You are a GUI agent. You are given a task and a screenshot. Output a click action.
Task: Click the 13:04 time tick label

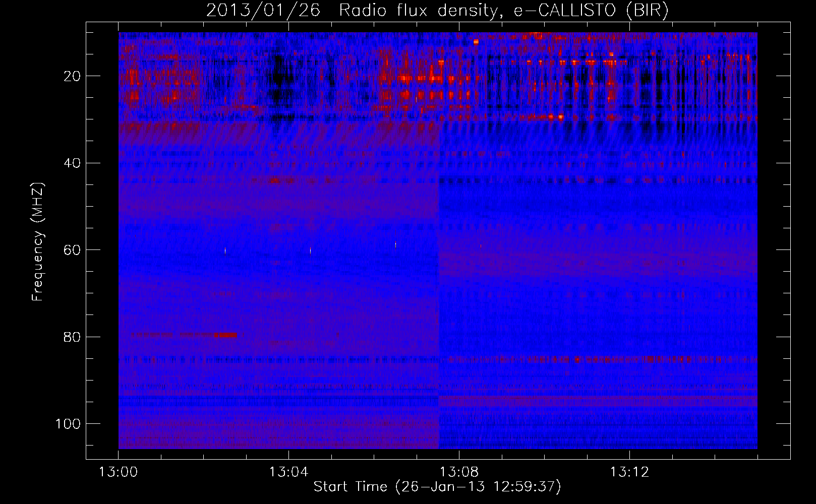(288, 472)
